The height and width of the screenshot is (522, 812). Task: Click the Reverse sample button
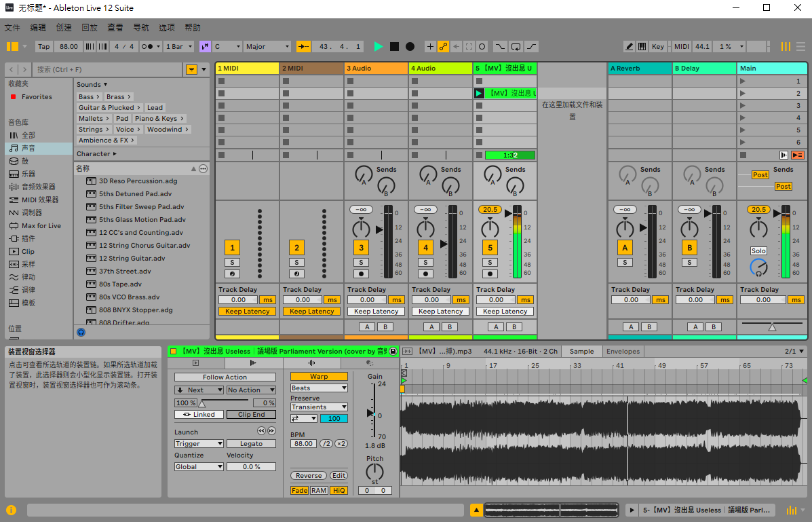coord(309,476)
